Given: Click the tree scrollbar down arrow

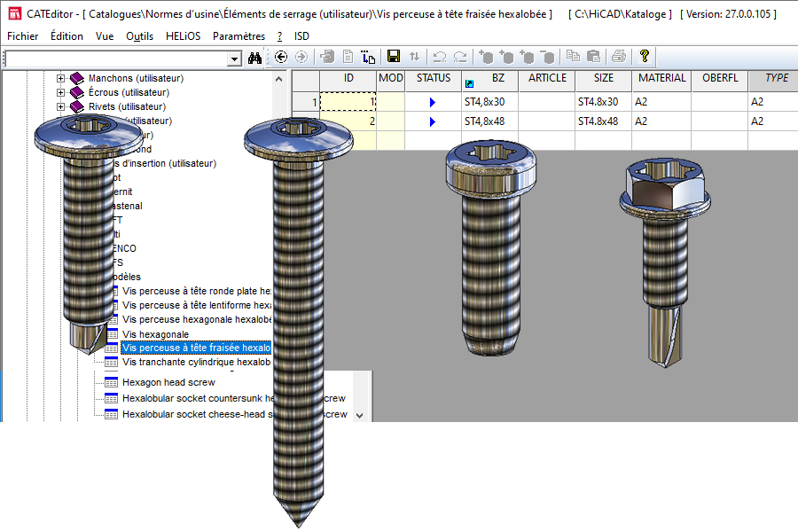Looking at the screenshot, I should coord(359,415).
